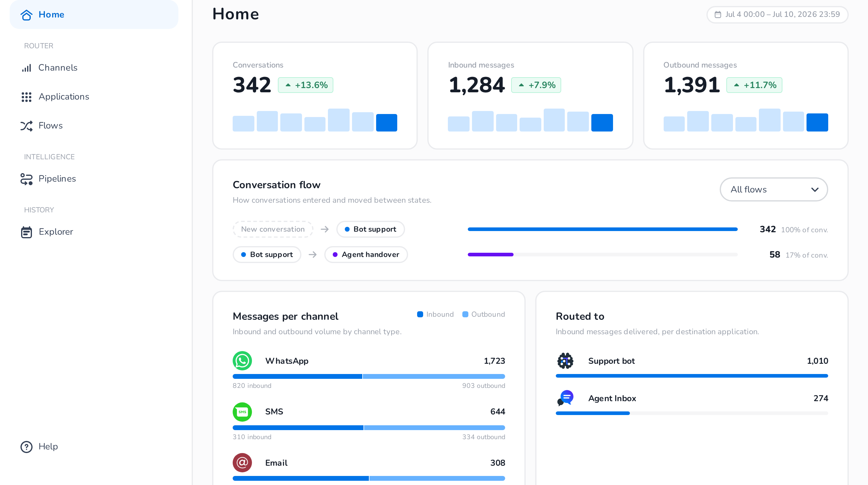Click the Pipelines icon in sidebar
Image resolution: width=868 pixels, height=485 pixels.
26,179
